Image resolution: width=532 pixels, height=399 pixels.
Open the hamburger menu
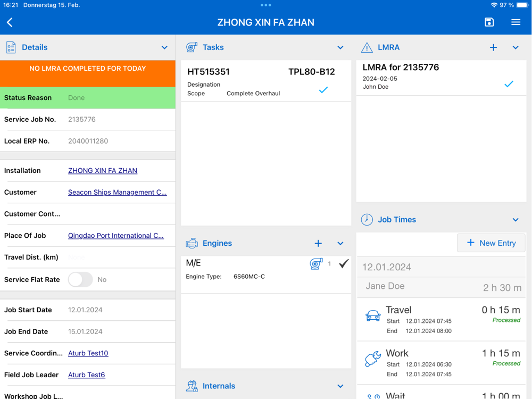tap(516, 22)
